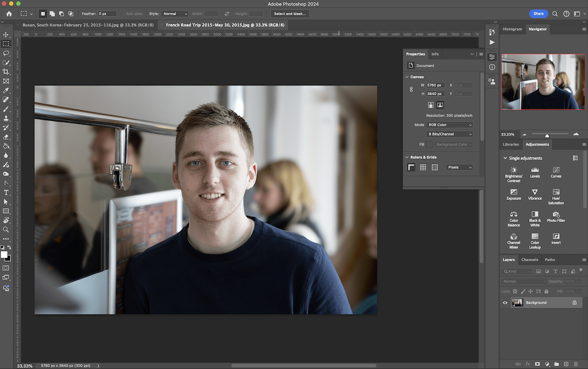Select the Crop tool in the toolbar
The height and width of the screenshot is (369, 588).
(6, 71)
